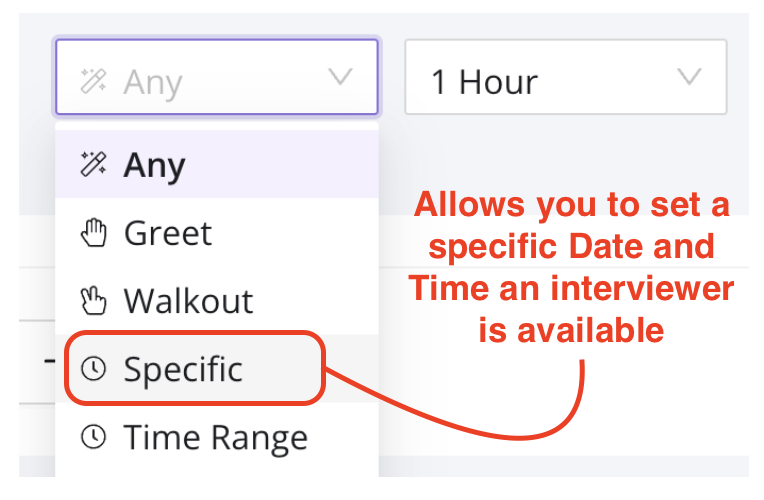Click the magic wand icon in the selected field
The width and height of the screenshot is (764, 500).
point(93,81)
